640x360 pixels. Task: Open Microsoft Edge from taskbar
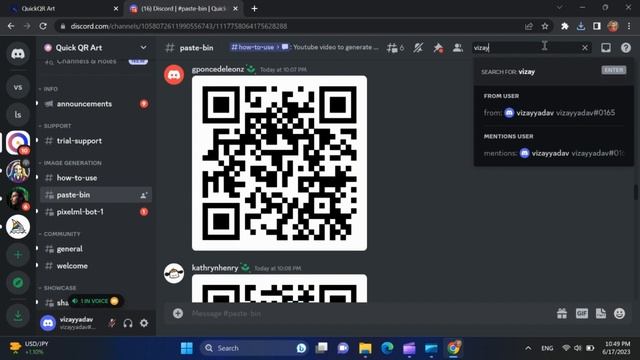(387, 348)
